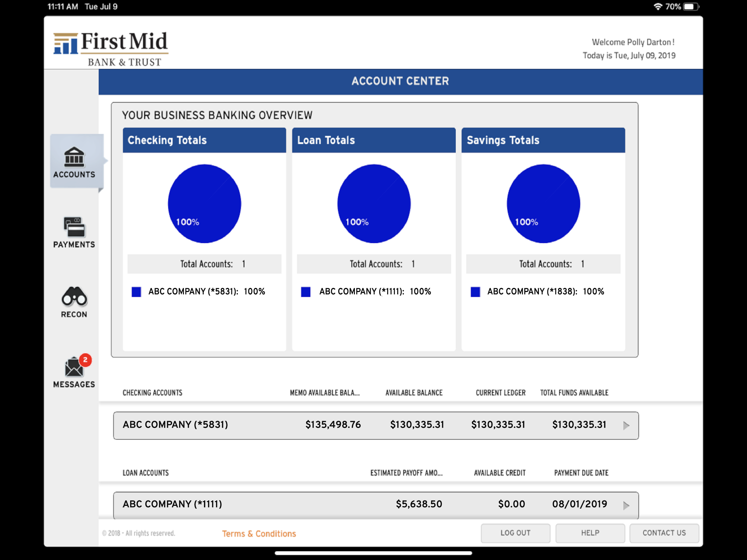
Task: Click the Loan Totals pie chart
Action: (x=374, y=204)
